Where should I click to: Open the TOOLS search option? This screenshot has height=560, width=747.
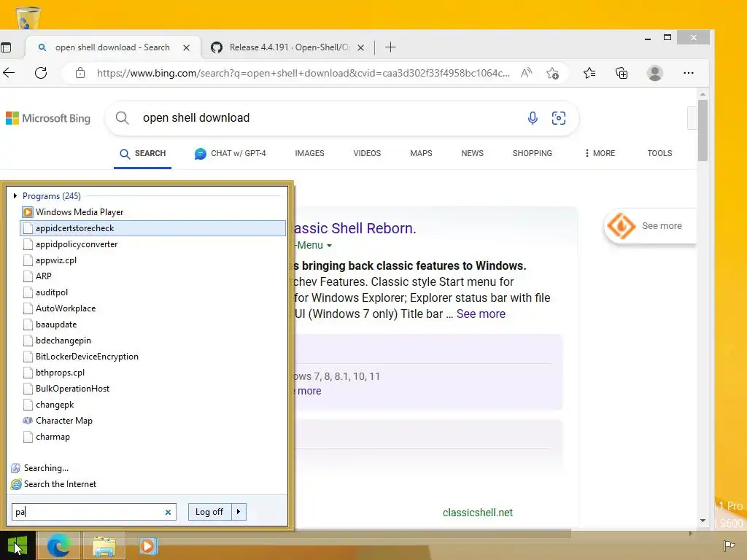(x=659, y=153)
